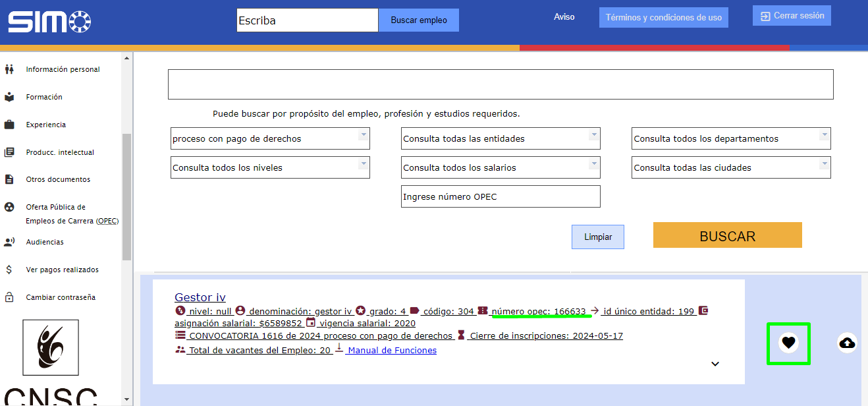Open the 'proceso con pago de derechos' dropdown

tap(270, 138)
